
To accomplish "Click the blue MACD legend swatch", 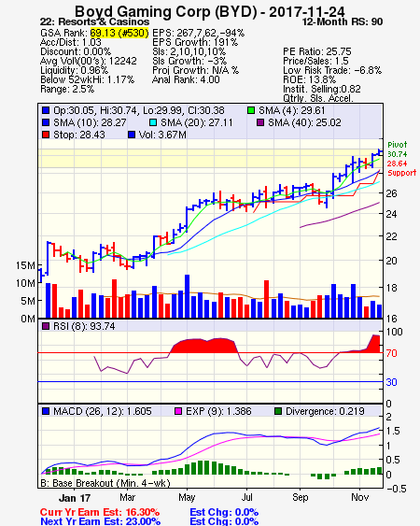I will [46, 411].
